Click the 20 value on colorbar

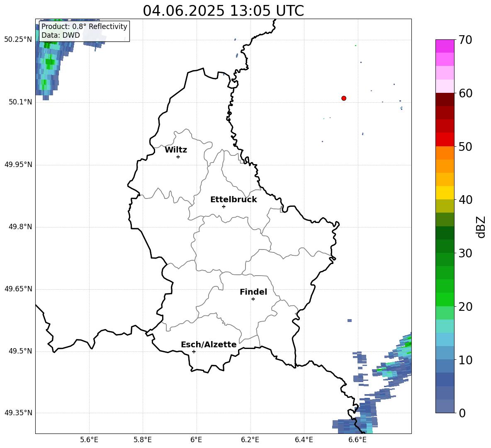pyautogui.click(x=465, y=307)
